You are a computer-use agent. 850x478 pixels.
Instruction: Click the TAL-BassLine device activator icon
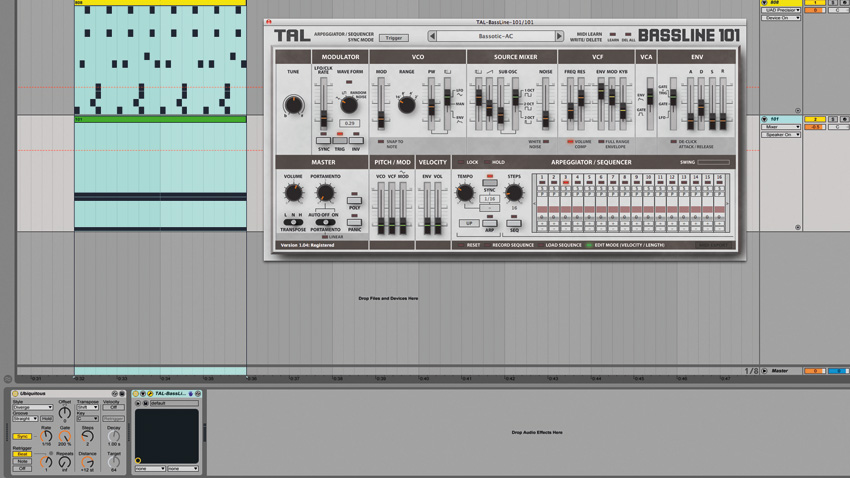tap(136, 393)
